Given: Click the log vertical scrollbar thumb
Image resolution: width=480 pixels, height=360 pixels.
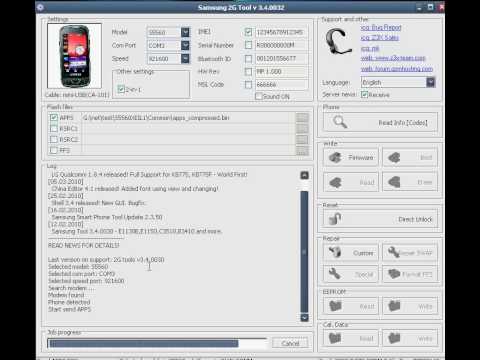Looking at the screenshot, I should 304,252.
